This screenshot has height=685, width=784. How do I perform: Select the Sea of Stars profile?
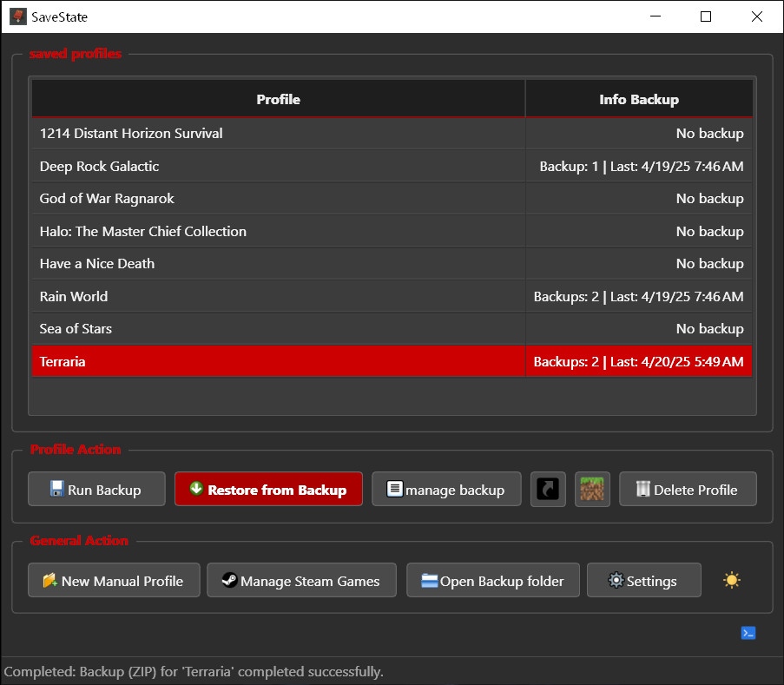[x=279, y=328]
